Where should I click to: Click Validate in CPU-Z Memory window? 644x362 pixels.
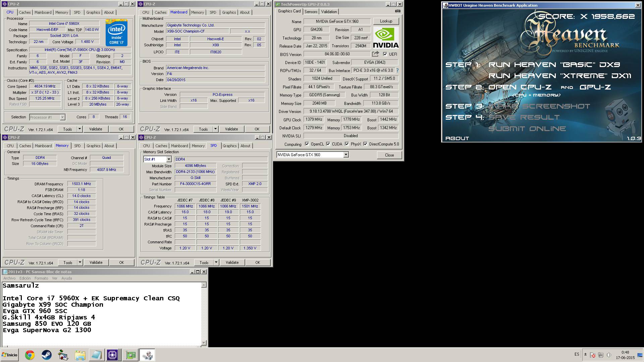(x=96, y=262)
